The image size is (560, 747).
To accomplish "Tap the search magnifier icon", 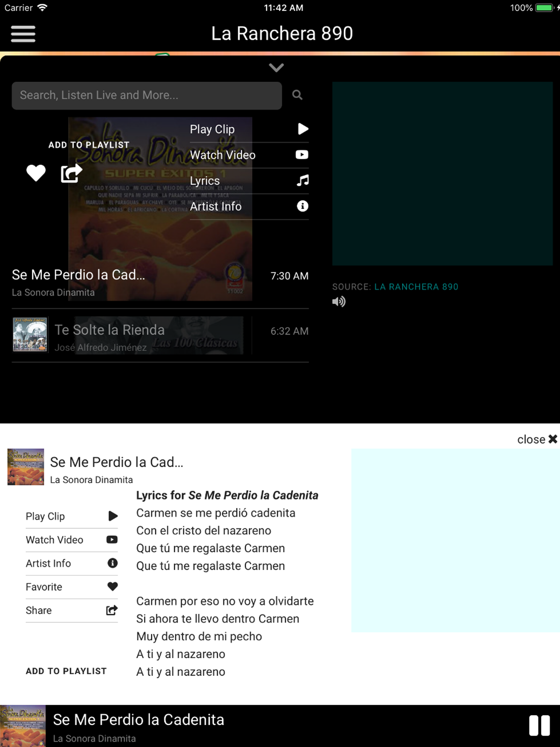I will point(297,95).
